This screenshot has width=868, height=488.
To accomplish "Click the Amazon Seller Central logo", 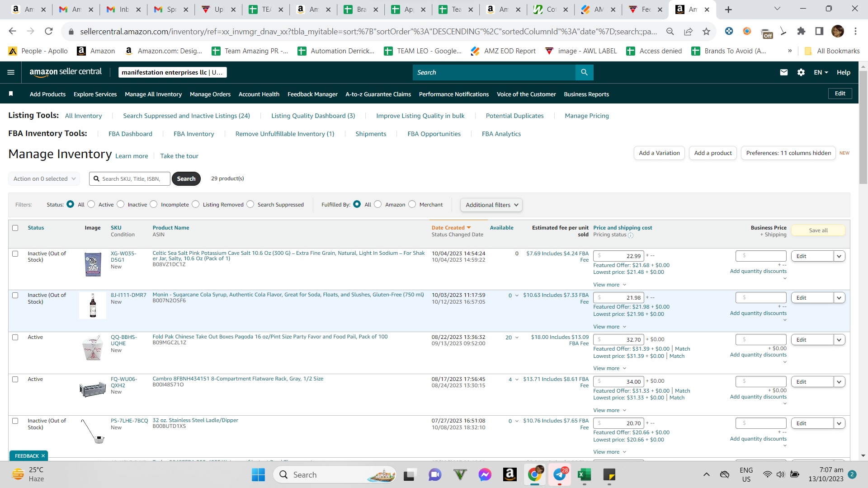I will point(66,72).
